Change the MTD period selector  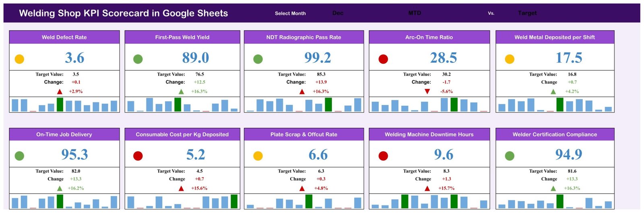tap(415, 13)
